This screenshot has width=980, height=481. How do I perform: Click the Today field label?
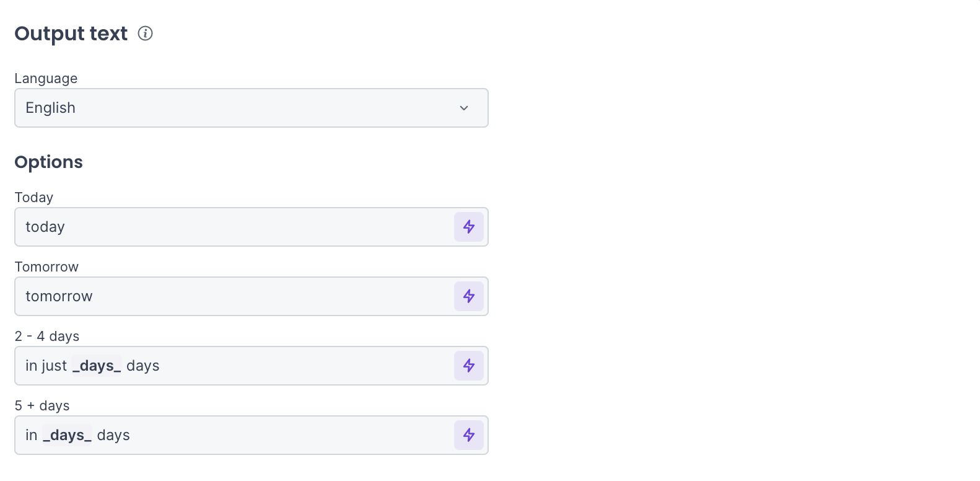point(34,198)
